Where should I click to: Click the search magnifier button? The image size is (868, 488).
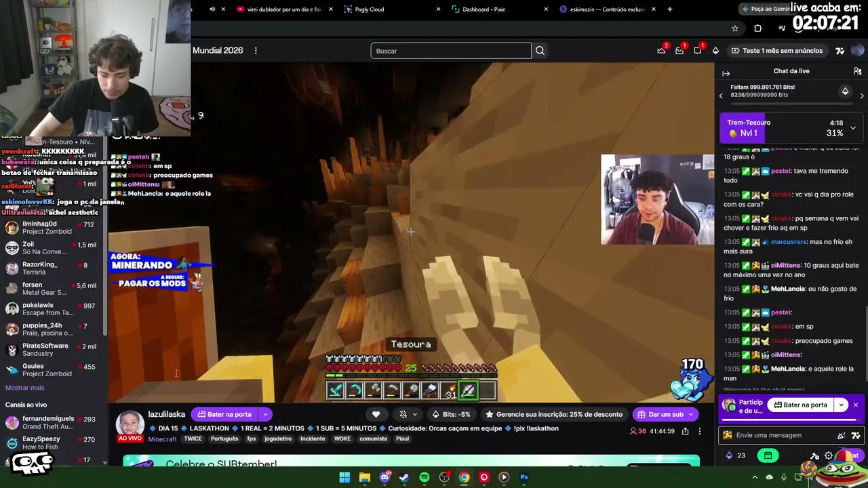point(540,51)
